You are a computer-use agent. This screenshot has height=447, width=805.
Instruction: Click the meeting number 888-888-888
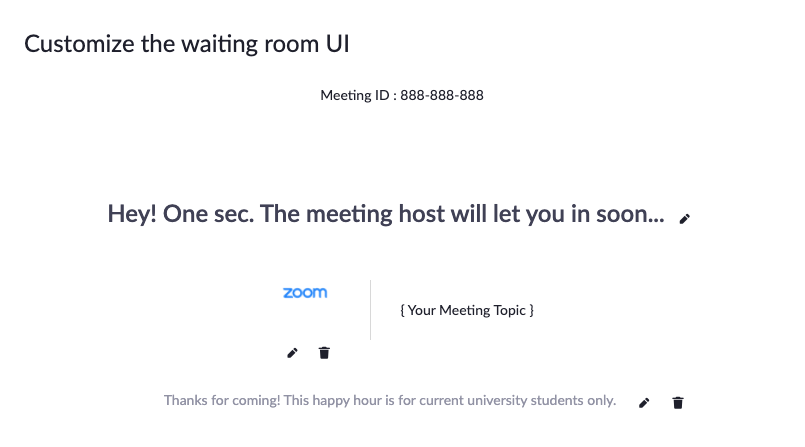click(x=442, y=95)
